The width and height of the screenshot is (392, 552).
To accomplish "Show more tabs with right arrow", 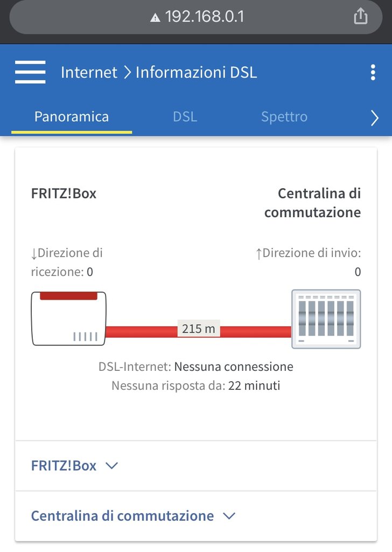I will click(375, 118).
